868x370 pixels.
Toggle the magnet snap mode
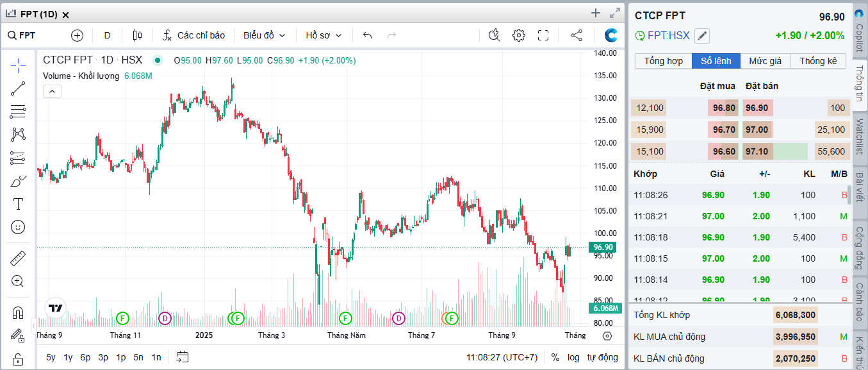point(18,313)
